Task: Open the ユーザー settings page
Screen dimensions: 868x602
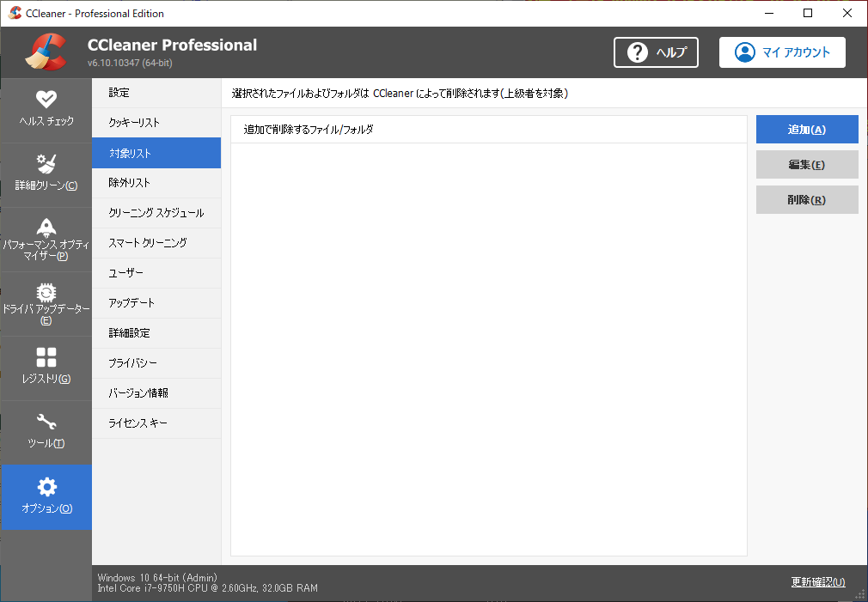Action: (x=156, y=273)
